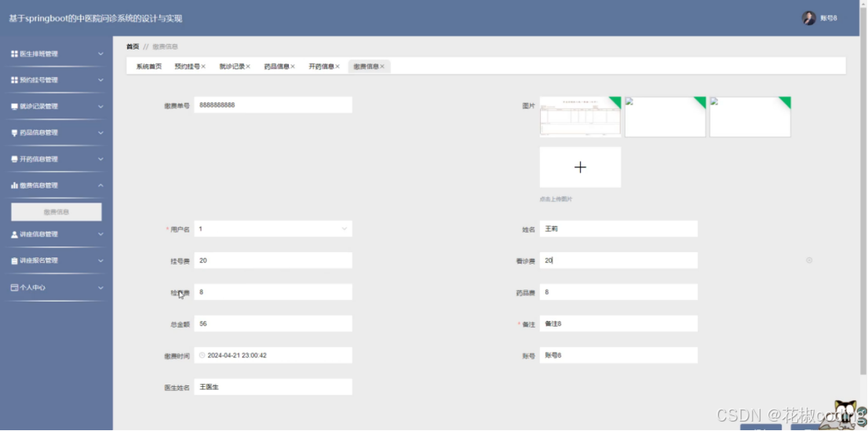Switch to the 就诊记录 tab
Viewport: 868px width, 431px height.
coord(232,67)
